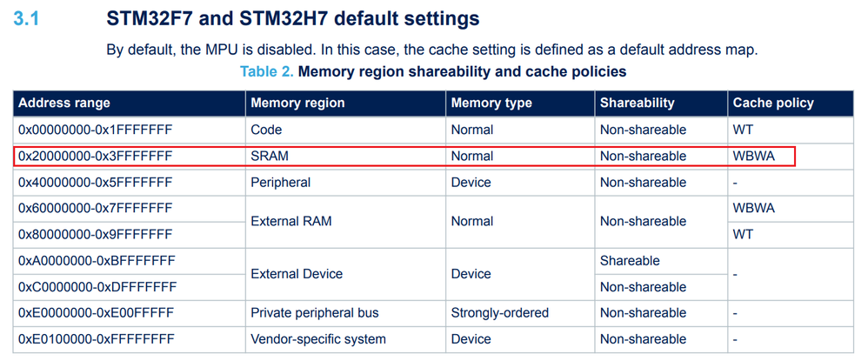Click the External Device region cell
The image size is (868, 361).
point(296,274)
